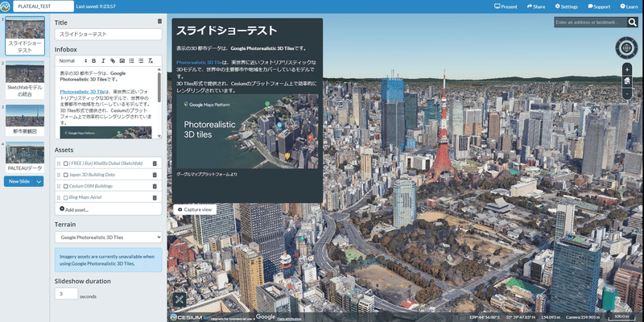Viewport: 644px width, 322px height.
Task: Select slide 3 都市景観図
Action: pos(25,120)
